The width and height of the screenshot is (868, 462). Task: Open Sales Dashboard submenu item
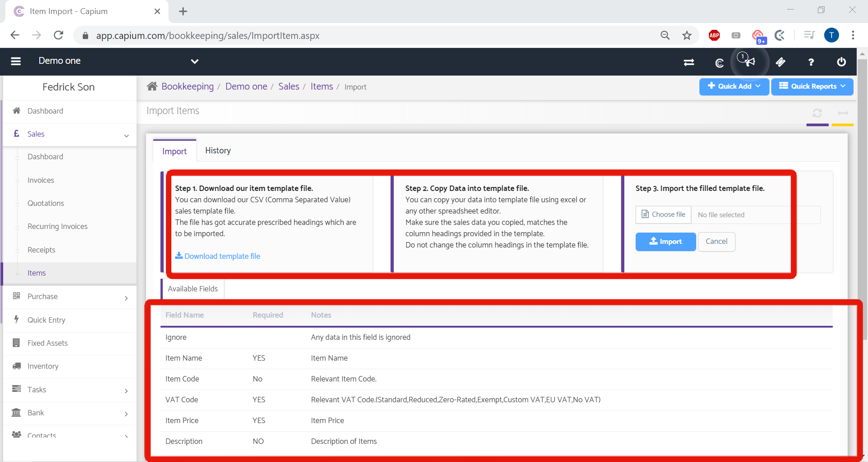(45, 157)
